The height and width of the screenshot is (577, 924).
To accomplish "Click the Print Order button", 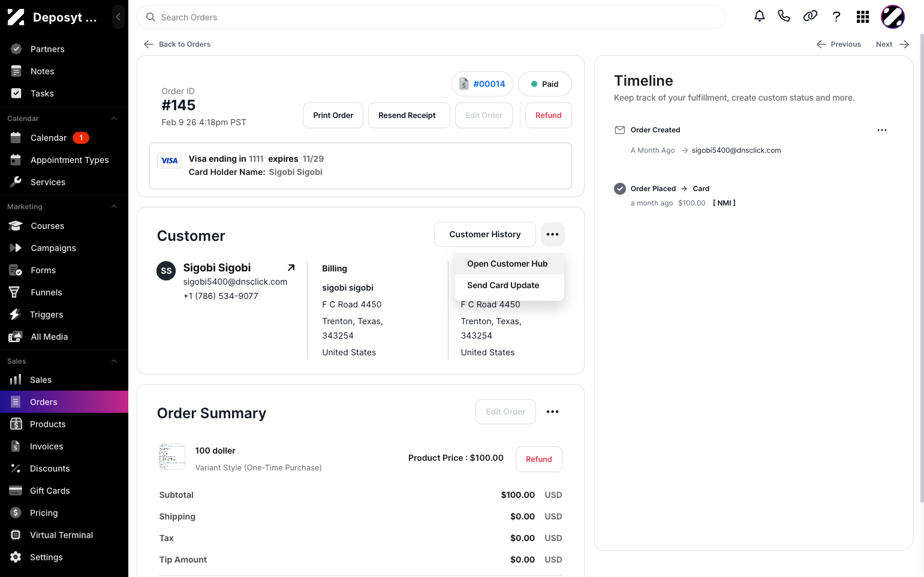I will tap(333, 116).
